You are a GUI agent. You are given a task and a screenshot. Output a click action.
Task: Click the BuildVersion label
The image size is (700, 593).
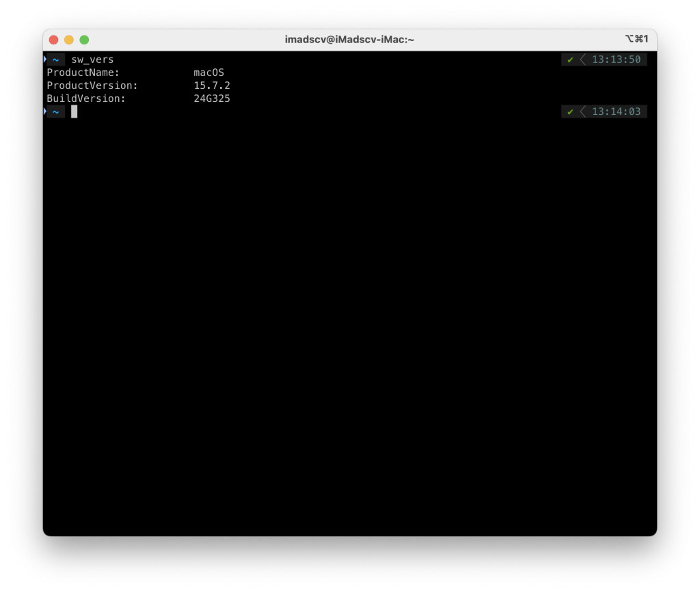click(x=86, y=98)
